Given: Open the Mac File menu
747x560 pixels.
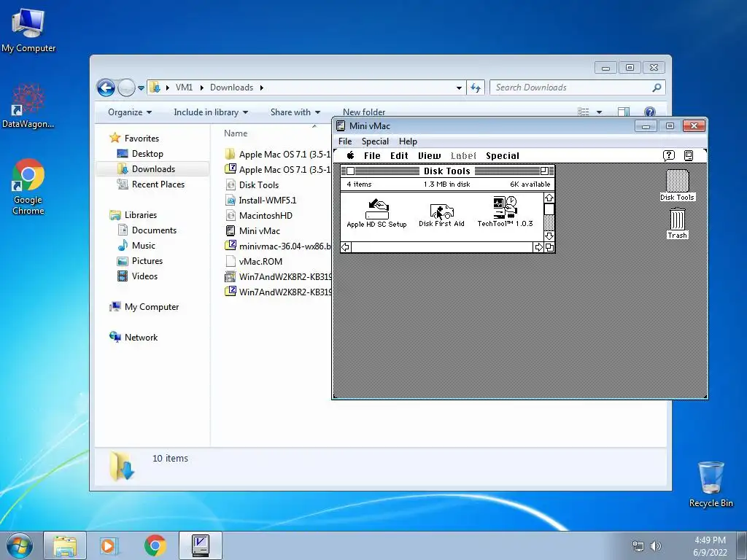Looking at the screenshot, I should click(372, 156).
